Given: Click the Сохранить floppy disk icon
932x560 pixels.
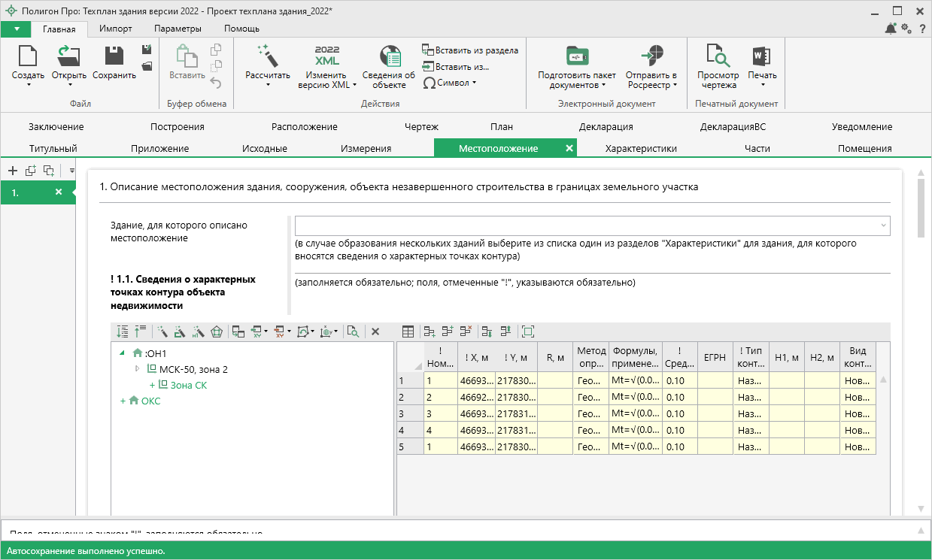Looking at the screenshot, I should click(114, 56).
